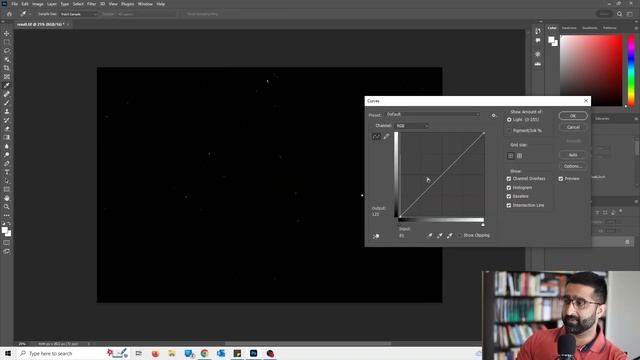Click OK in the Curves dialog
The height and width of the screenshot is (360, 640).
point(573,116)
